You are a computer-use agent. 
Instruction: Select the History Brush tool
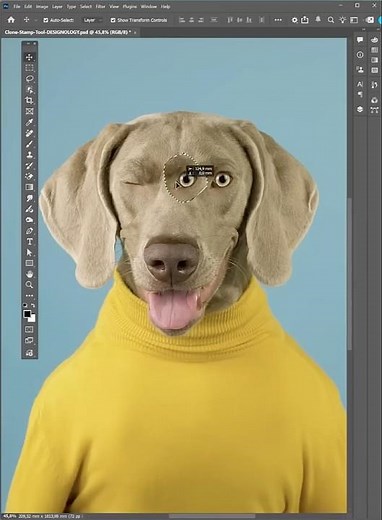pos(29,165)
